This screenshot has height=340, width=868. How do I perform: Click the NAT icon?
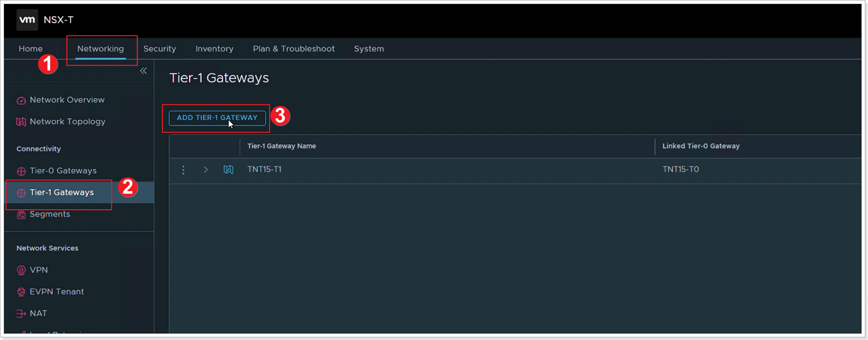(x=21, y=314)
